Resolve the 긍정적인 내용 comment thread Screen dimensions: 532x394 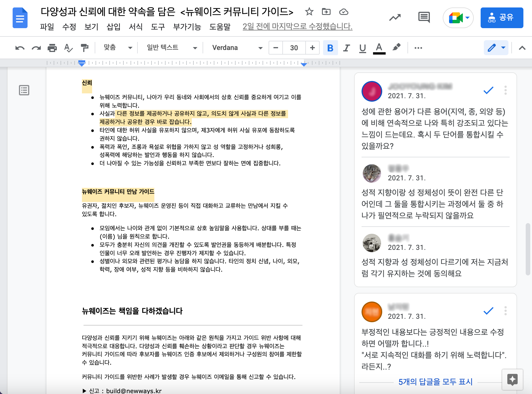click(488, 311)
